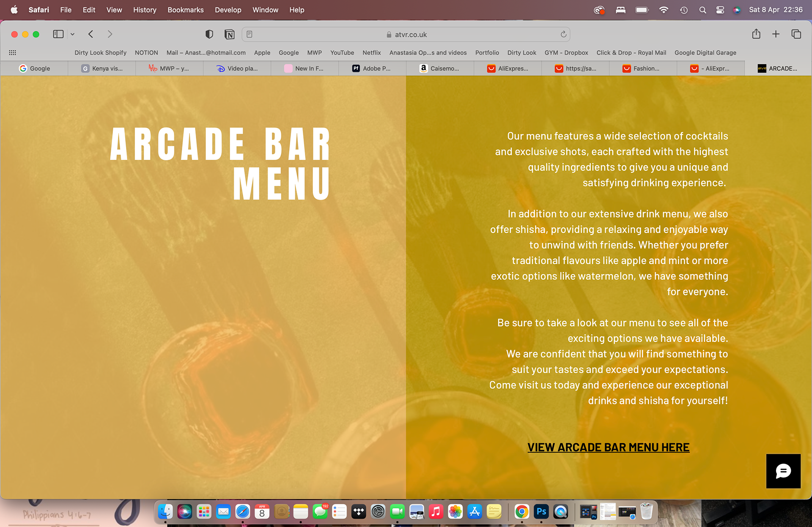Open Spotlight search
Image resolution: width=812 pixels, height=527 pixels.
click(x=702, y=10)
